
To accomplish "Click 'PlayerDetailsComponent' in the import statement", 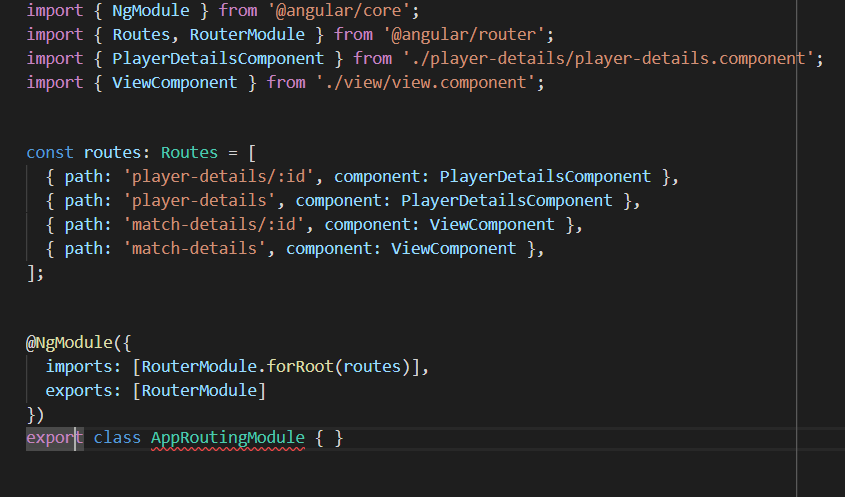I will coord(218,58).
